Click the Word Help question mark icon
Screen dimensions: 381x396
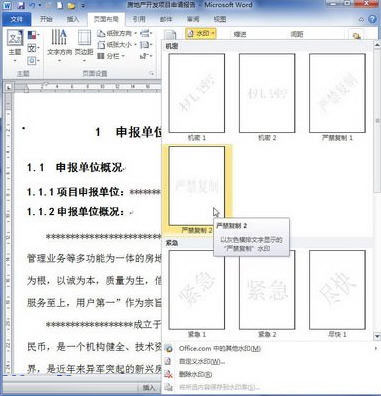372,19
